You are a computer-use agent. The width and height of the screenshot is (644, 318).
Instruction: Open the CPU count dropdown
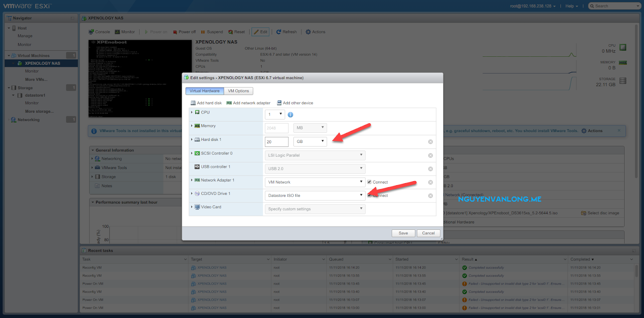275,114
